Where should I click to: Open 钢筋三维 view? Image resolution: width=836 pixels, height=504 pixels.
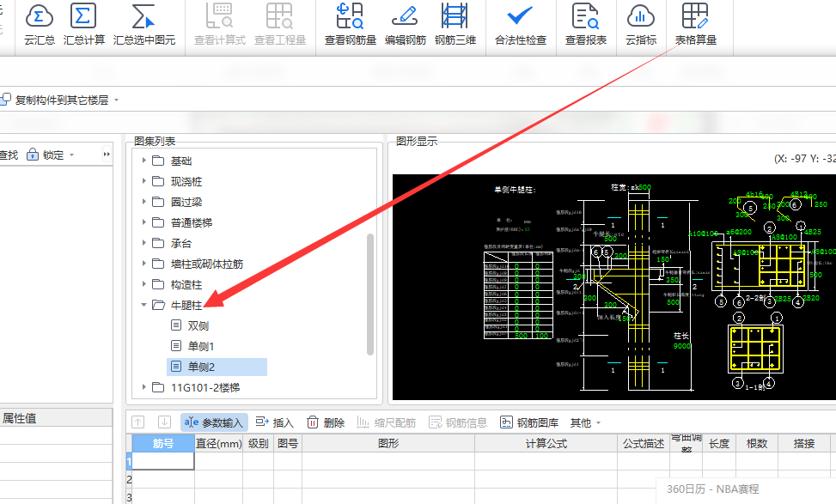click(x=455, y=24)
